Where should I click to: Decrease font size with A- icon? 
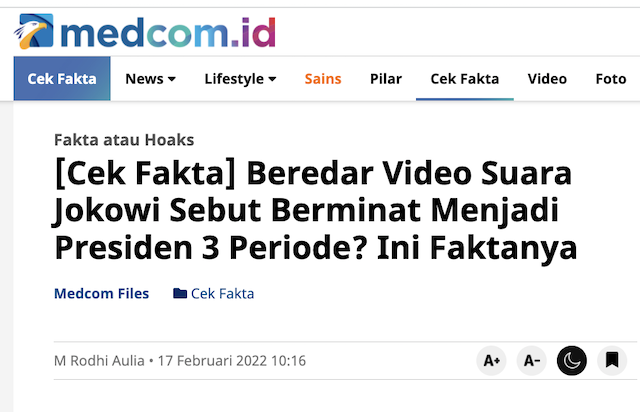point(531,361)
